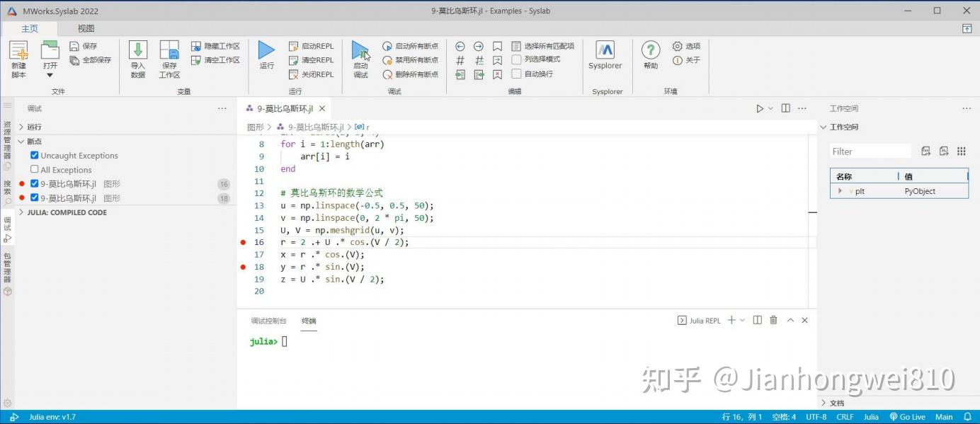Click the uncomment hash icon
The height and width of the screenshot is (424, 980).
tap(479, 60)
